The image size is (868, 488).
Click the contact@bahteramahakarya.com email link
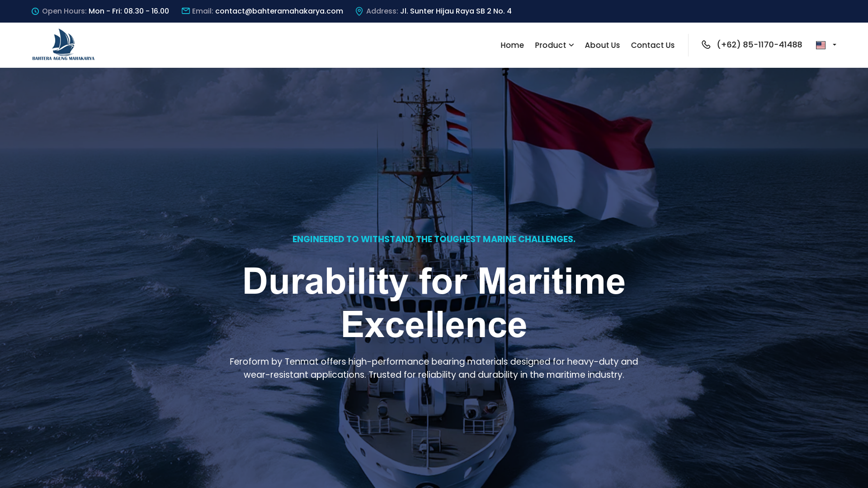click(279, 11)
